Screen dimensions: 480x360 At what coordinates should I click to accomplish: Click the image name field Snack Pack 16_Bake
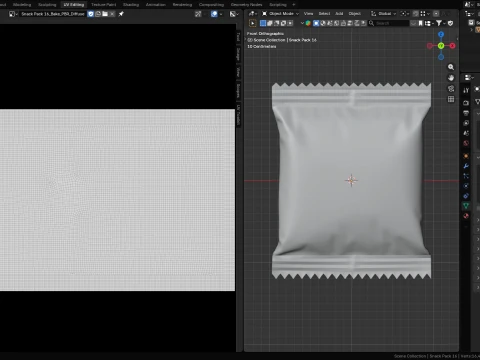click(x=53, y=14)
